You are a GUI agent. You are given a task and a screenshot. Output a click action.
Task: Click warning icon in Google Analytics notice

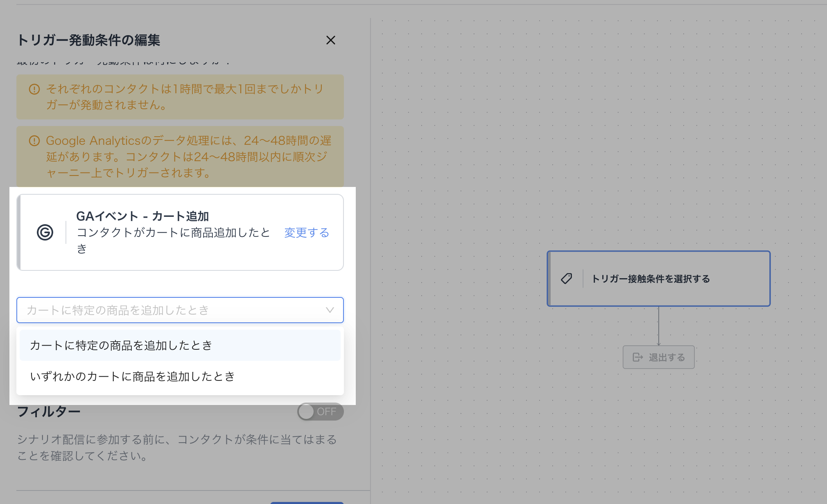pos(34,141)
